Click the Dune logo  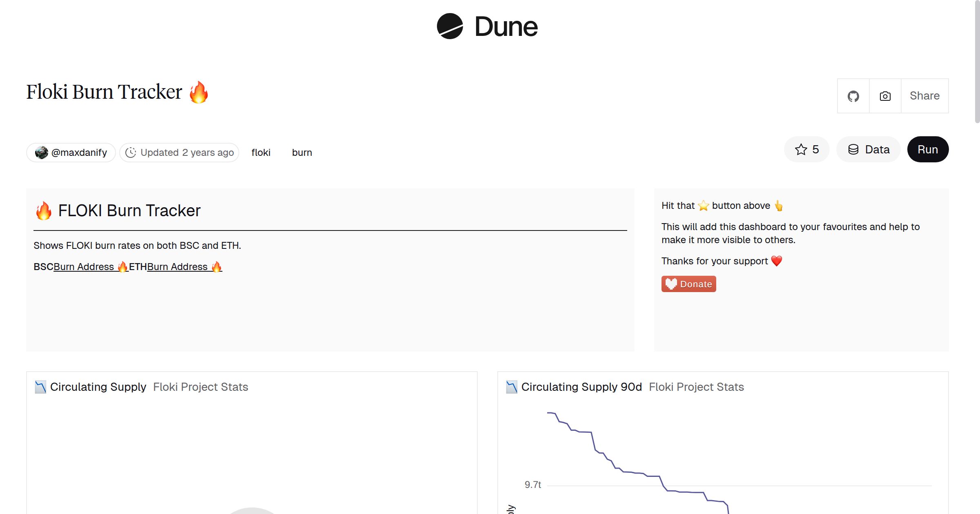click(x=487, y=27)
